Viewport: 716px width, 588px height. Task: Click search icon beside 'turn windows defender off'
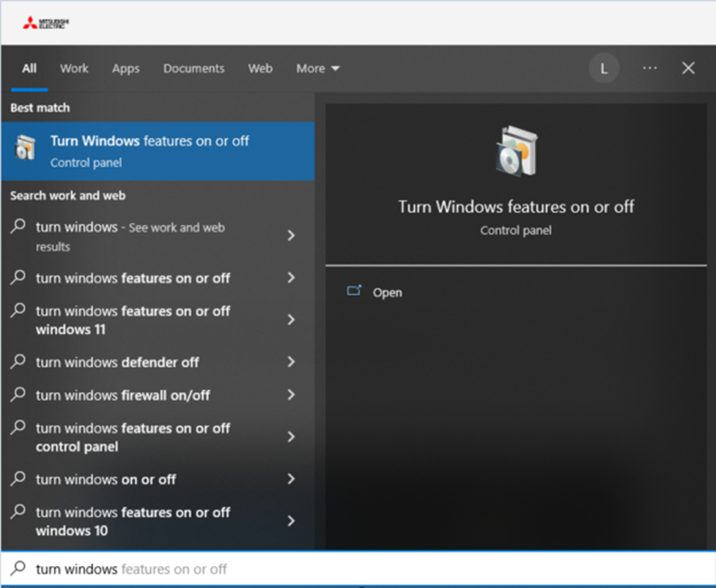[x=19, y=362]
